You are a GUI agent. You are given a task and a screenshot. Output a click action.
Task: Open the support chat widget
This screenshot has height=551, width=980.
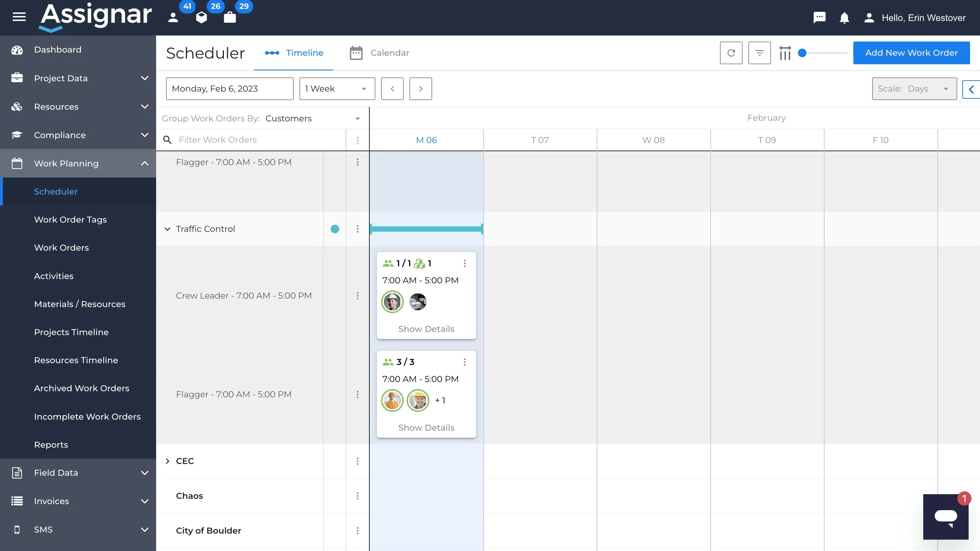946,517
